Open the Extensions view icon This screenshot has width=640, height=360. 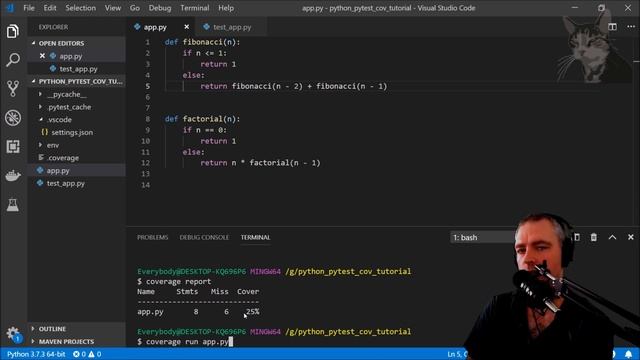point(13,147)
